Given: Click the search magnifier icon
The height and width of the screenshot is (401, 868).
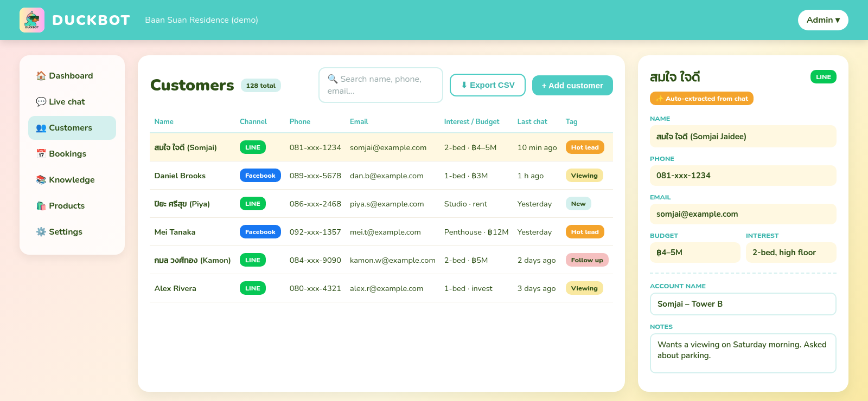Looking at the screenshot, I should tap(333, 79).
